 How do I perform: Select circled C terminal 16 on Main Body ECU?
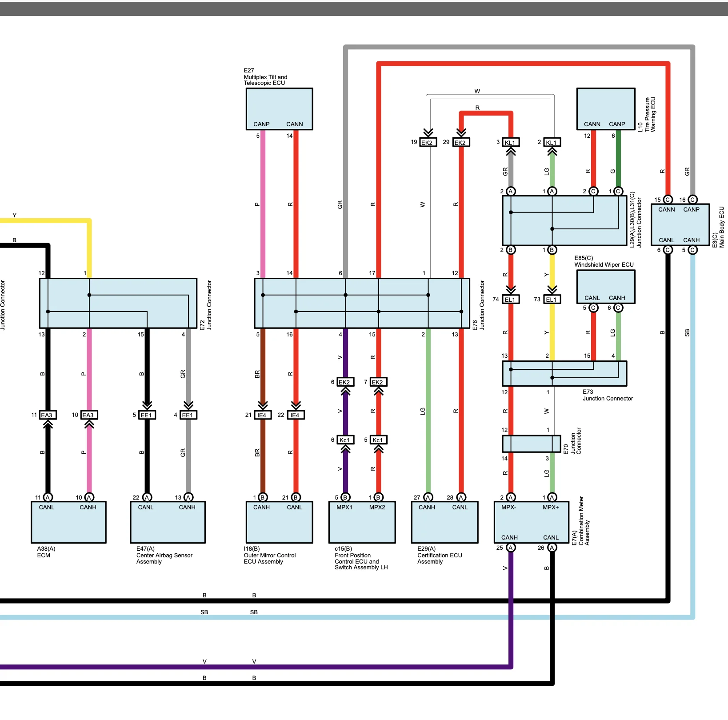(x=692, y=200)
